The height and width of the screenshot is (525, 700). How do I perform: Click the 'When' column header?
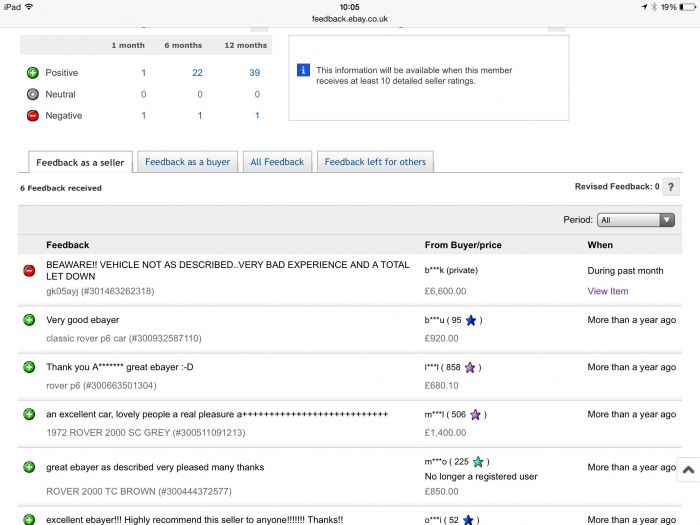[600, 245]
